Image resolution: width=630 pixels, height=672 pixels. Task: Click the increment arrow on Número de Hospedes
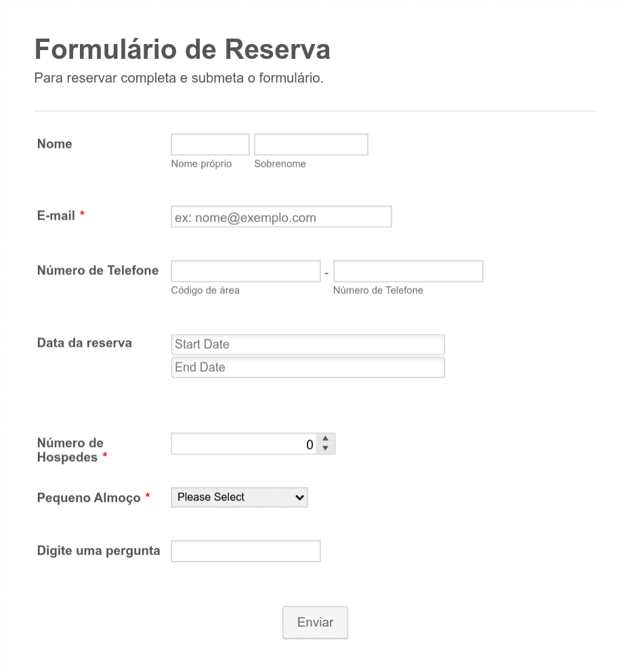pos(326,440)
